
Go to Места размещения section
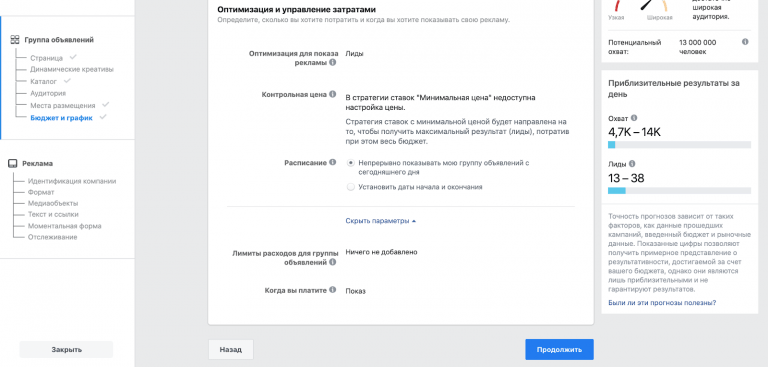(63, 105)
